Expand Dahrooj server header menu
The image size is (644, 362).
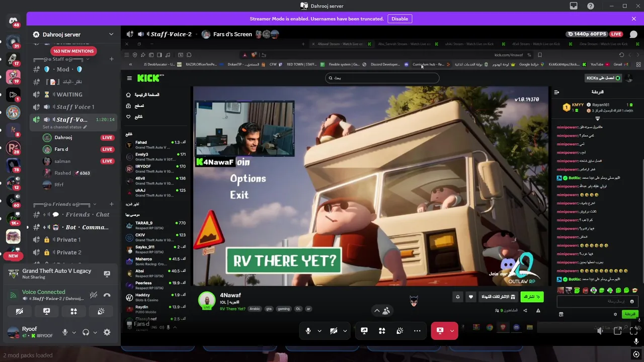pos(111,34)
